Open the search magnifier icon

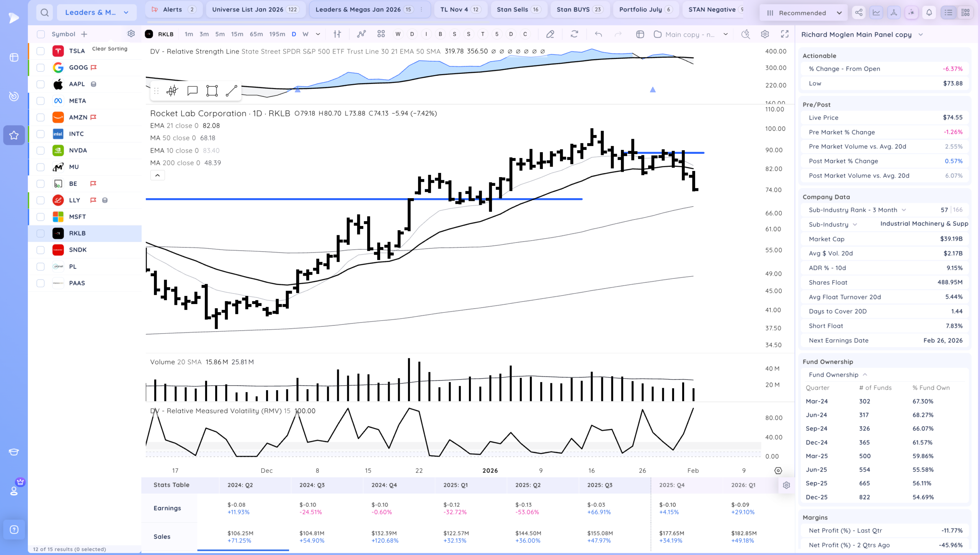tap(45, 13)
